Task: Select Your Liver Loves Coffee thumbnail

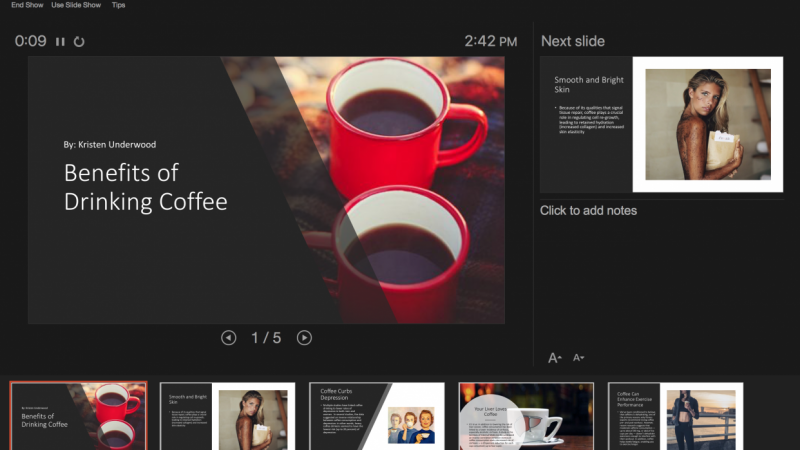Action: tap(526, 416)
